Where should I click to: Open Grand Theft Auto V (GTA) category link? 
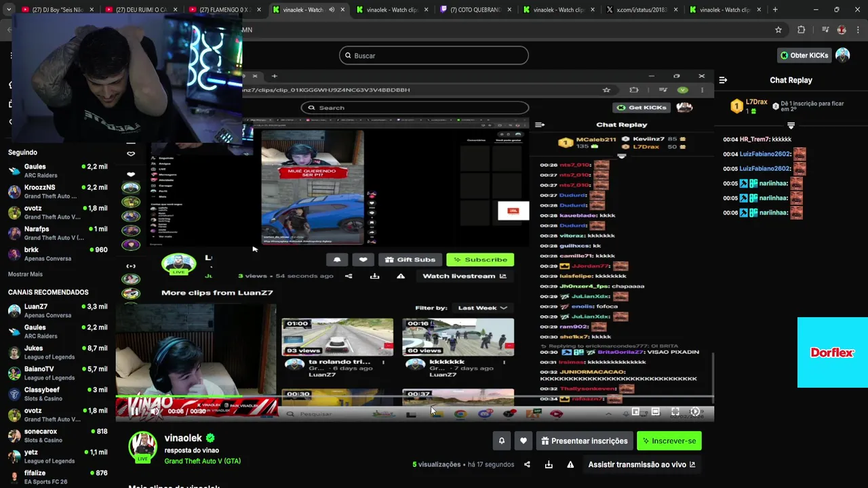pos(202,461)
